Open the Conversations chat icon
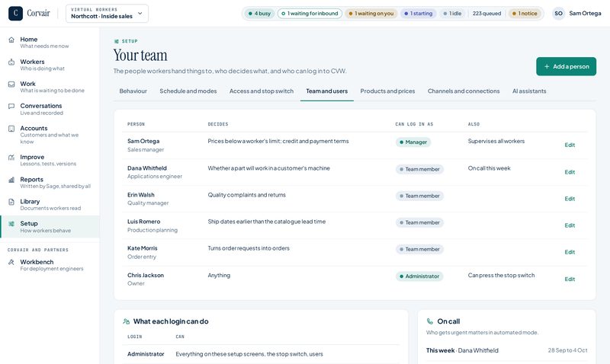 click(11, 106)
